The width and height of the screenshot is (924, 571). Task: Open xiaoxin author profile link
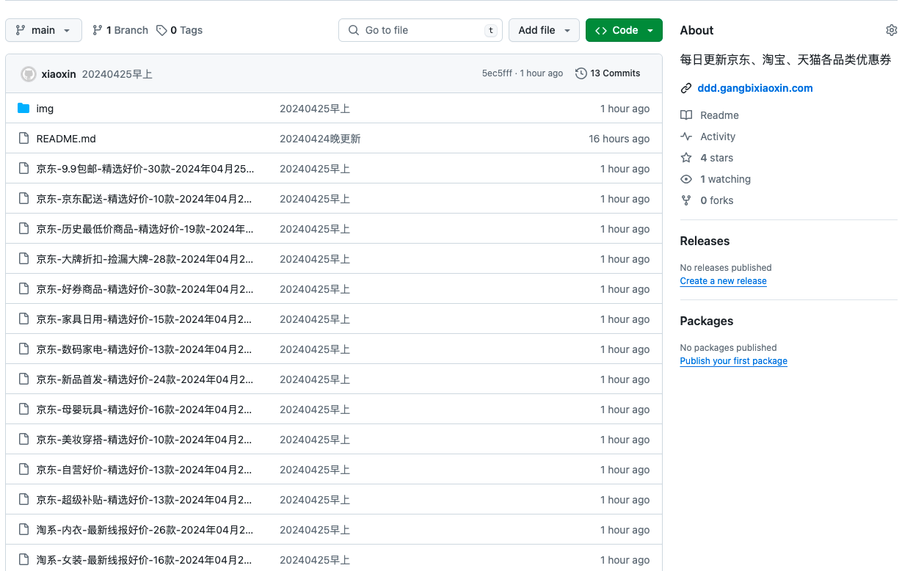coord(59,74)
